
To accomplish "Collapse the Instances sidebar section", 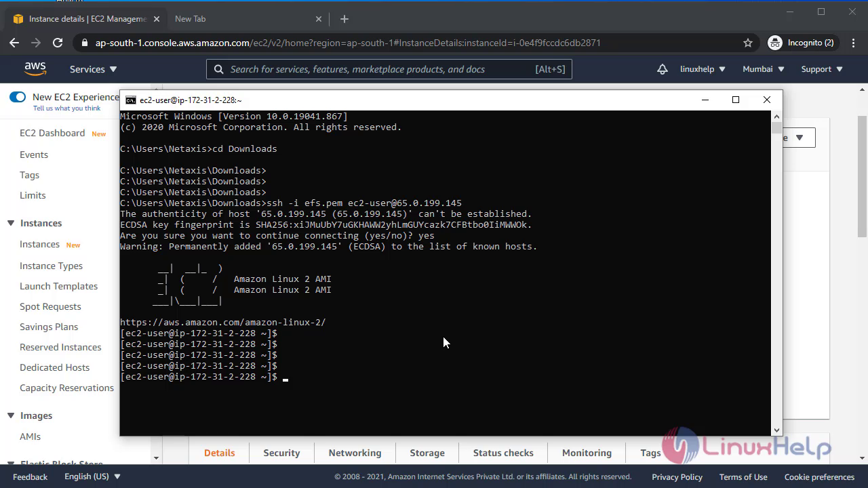I will click(11, 223).
